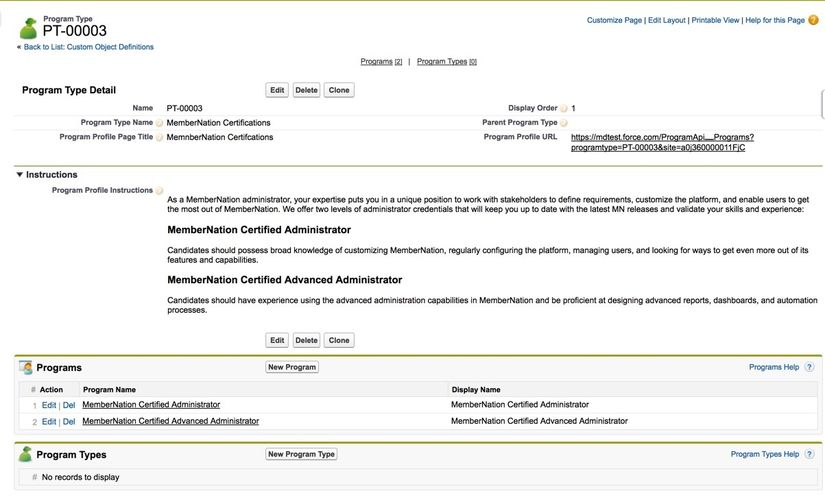This screenshot has height=498, width=825.
Task: Open the Program Types Help link
Action: click(764, 454)
